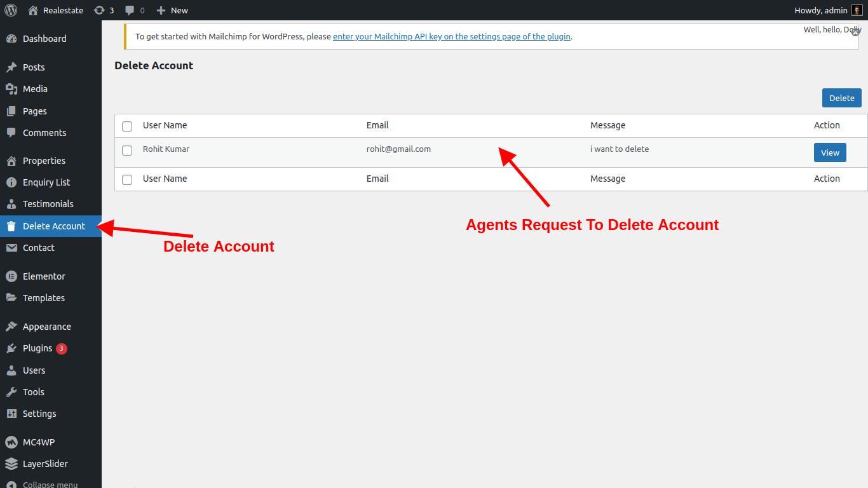Click View button for Rohit Kumar
Screen dimensions: 868x488
(830, 152)
